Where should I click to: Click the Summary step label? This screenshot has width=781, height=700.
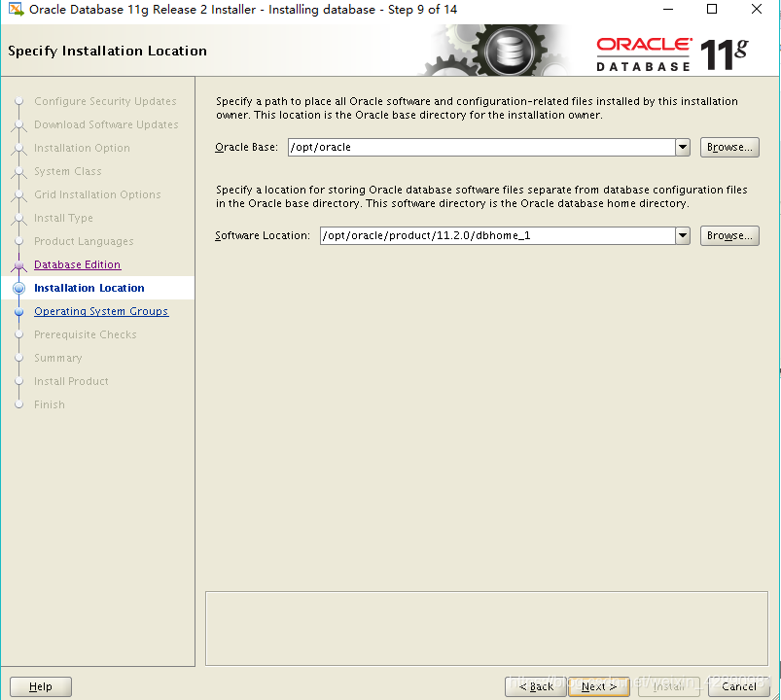[57, 358]
